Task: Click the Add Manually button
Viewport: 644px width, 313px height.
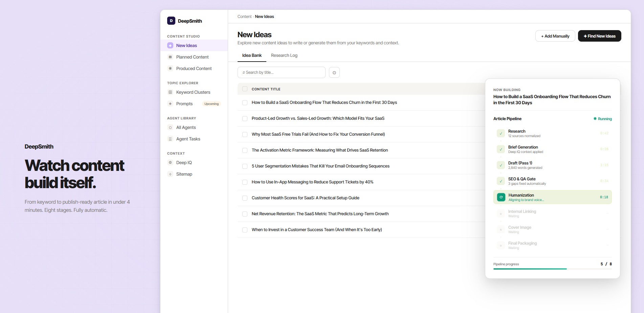Action: pos(555,36)
